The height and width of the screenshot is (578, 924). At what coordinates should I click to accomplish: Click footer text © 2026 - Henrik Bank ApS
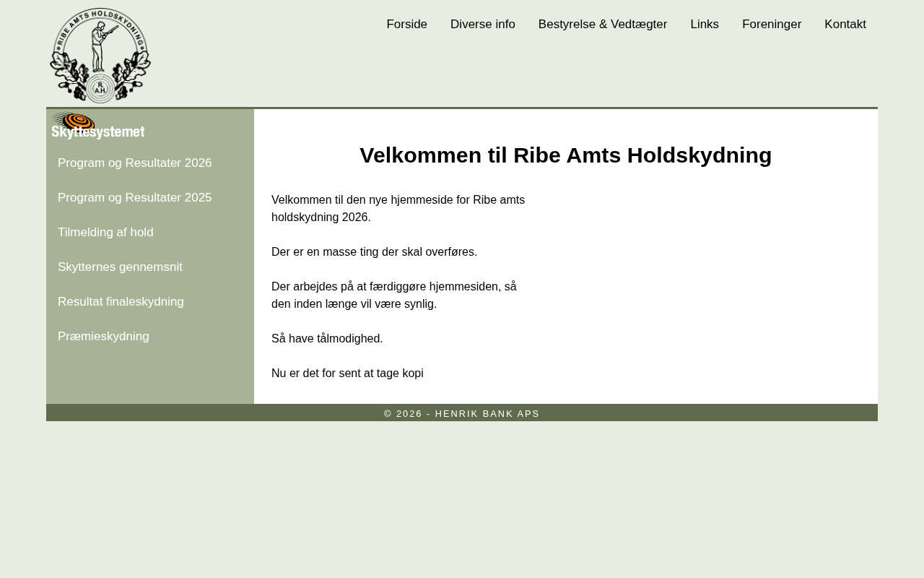tap(462, 414)
